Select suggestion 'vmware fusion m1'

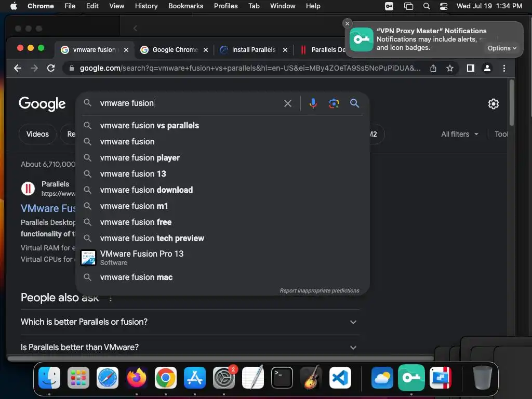[x=222, y=206]
